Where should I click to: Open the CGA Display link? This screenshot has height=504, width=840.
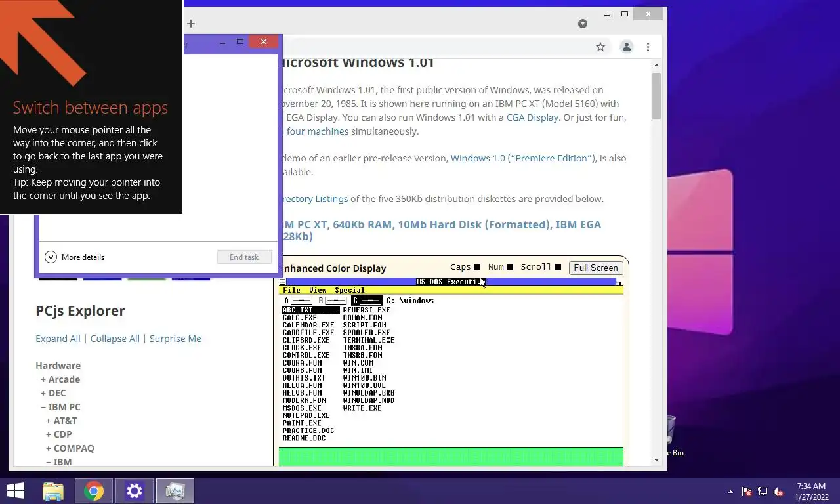point(532,117)
